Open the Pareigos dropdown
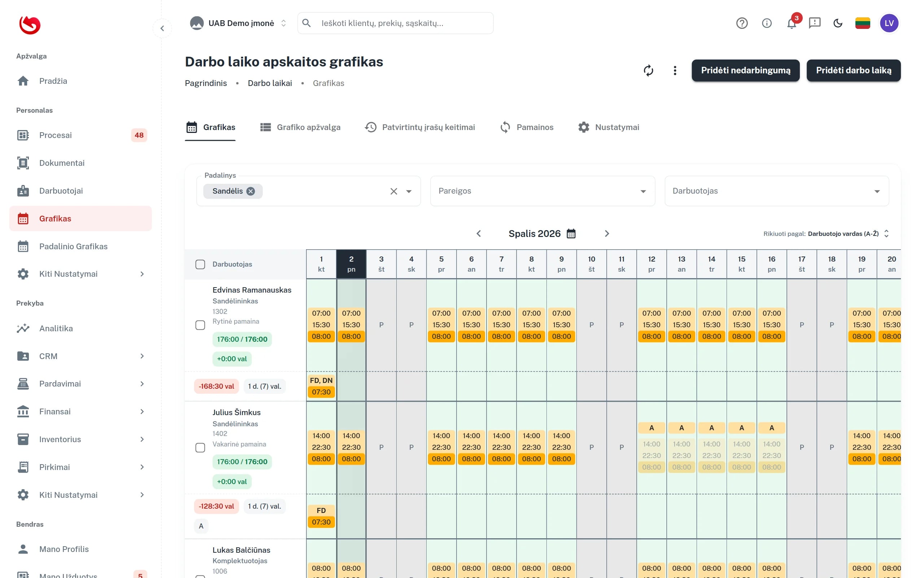 tap(542, 191)
